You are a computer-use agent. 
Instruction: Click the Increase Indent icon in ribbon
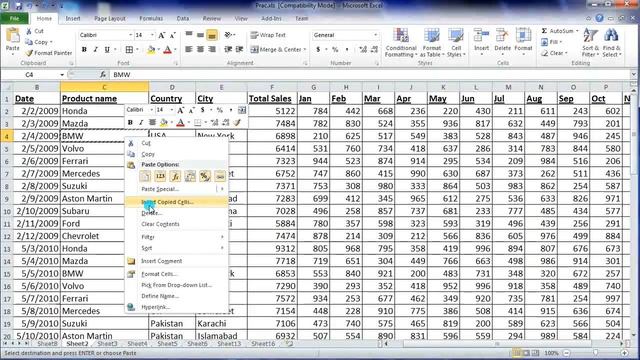coord(240,49)
